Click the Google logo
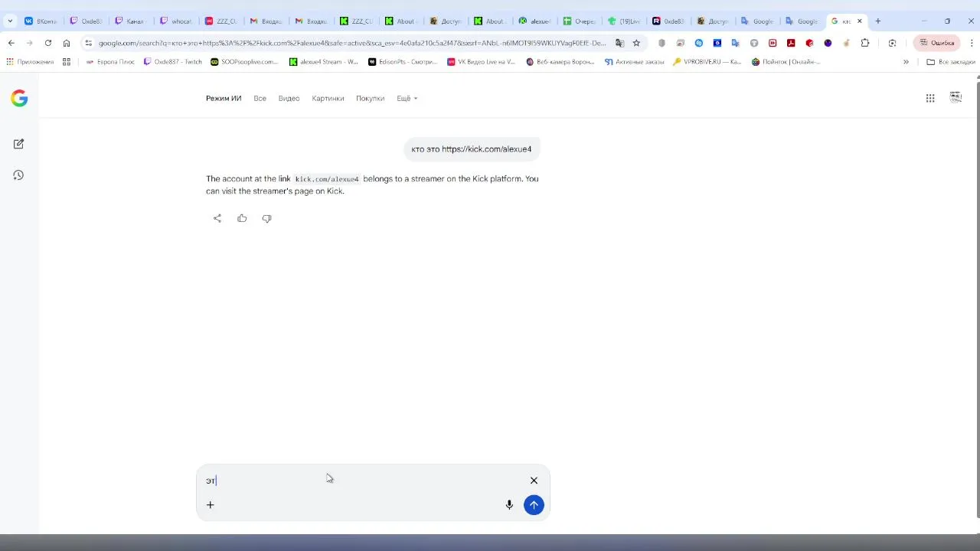Image resolution: width=980 pixels, height=551 pixels. (19, 98)
